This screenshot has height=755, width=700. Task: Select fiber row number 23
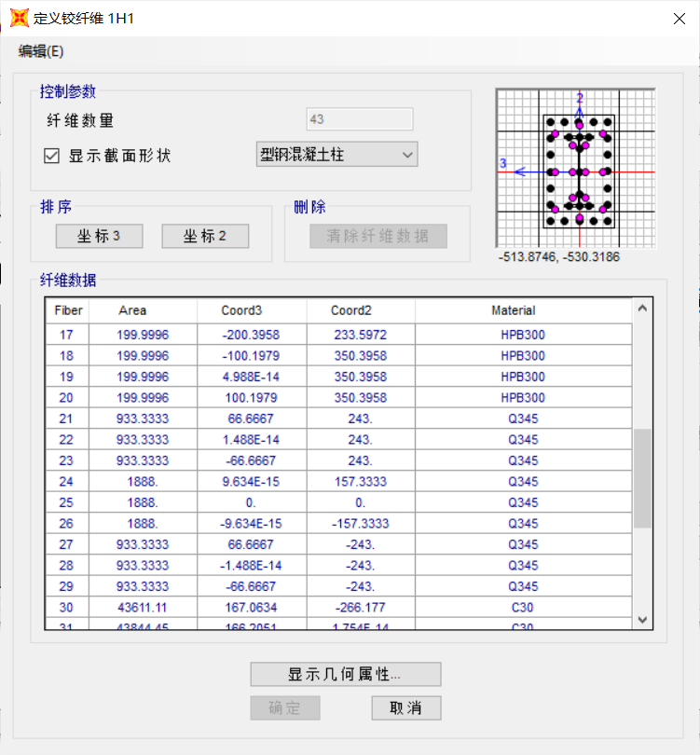click(67, 460)
